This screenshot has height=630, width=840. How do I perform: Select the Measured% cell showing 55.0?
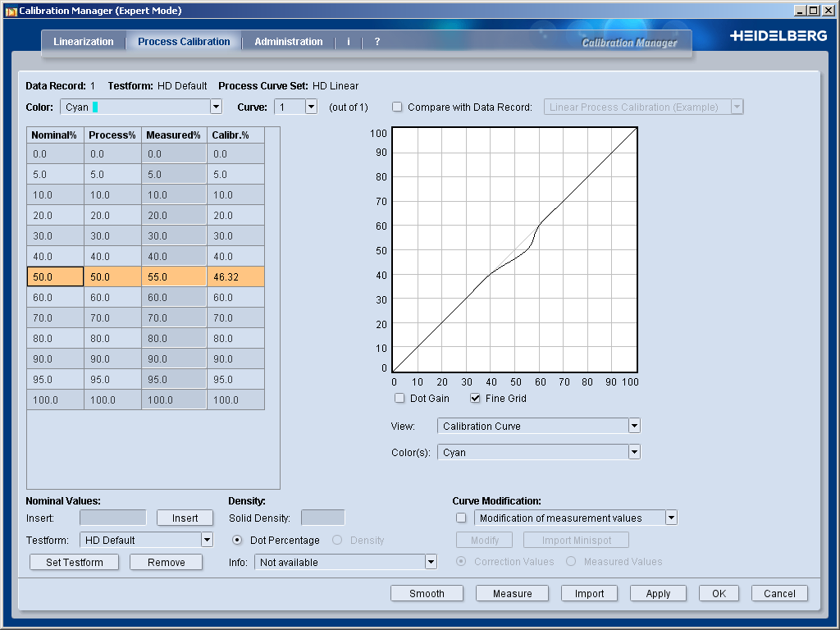coord(174,277)
